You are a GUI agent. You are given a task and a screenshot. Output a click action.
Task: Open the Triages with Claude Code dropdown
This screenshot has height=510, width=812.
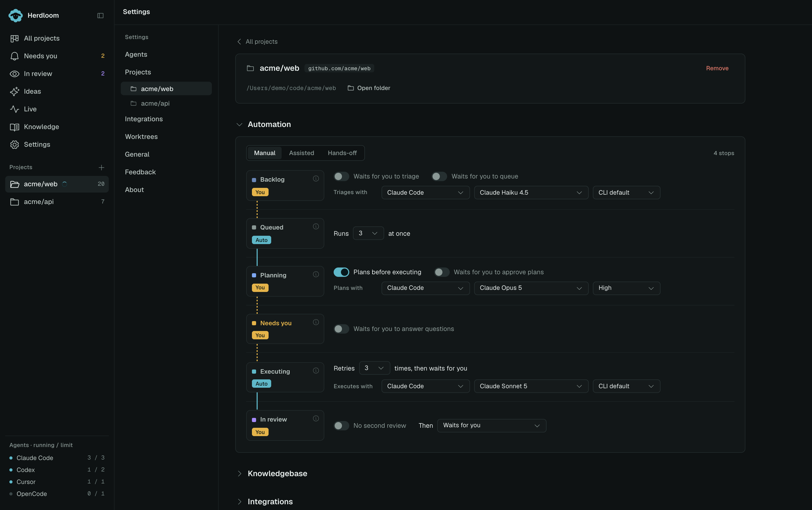point(426,193)
